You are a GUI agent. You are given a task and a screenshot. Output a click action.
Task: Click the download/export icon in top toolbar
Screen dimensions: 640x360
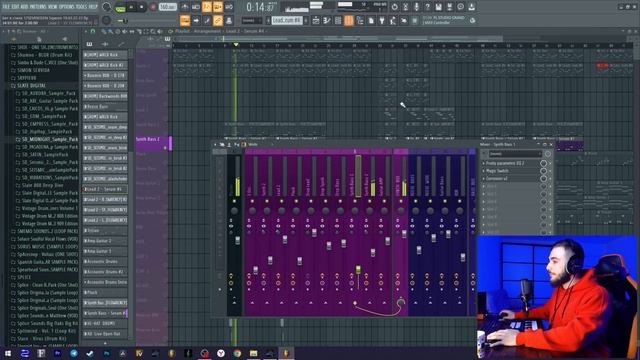click(x=471, y=7)
